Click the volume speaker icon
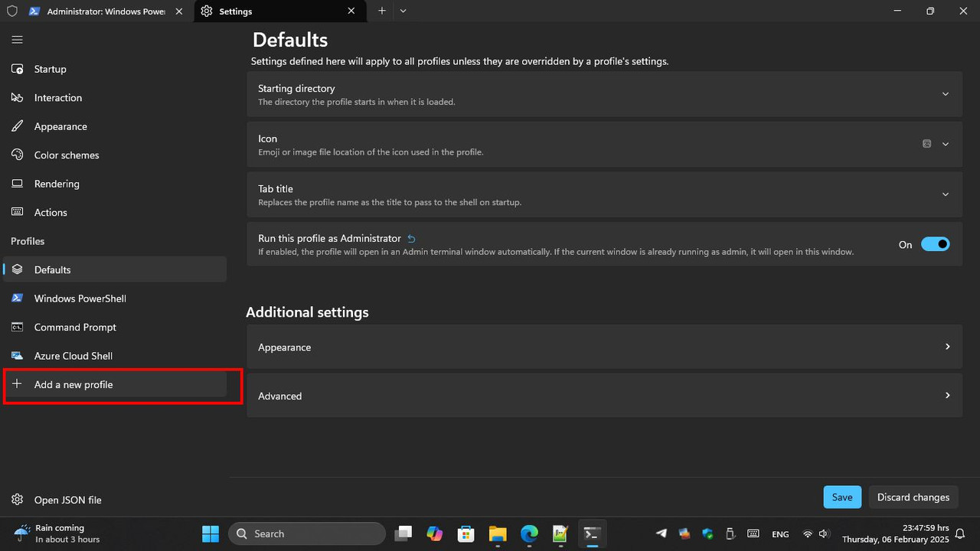This screenshot has height=551, width=980. pyautogui.click(x=824, y=533)
